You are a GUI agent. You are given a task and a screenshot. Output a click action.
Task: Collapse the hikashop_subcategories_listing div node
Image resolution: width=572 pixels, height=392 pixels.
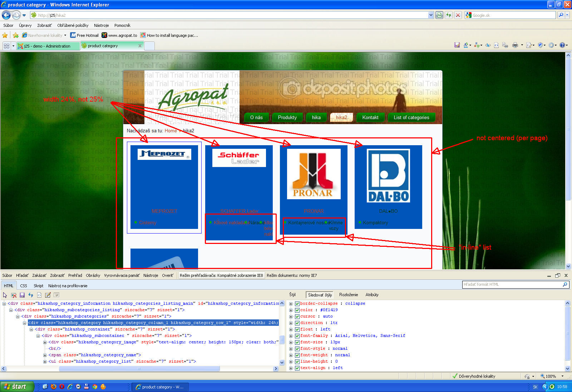(11, 310)
